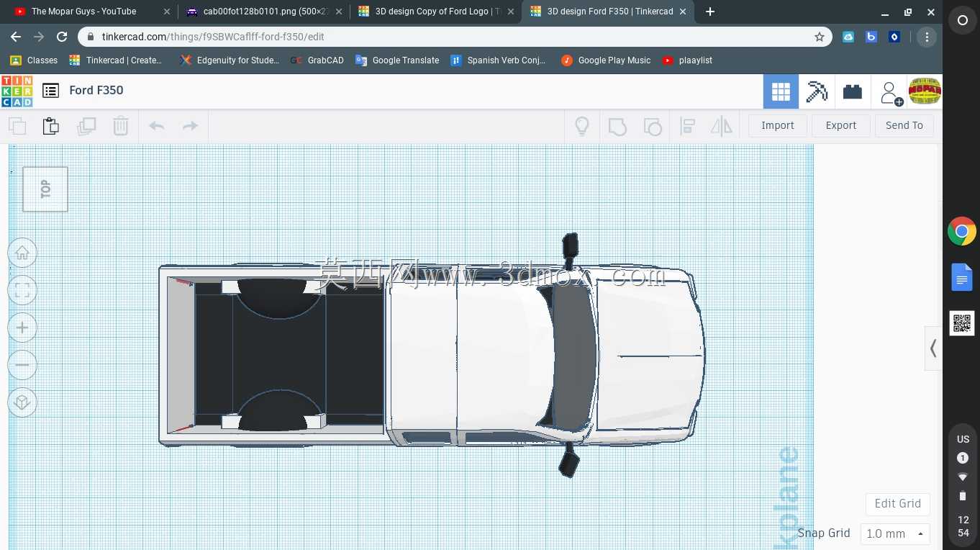
Task: Toggle orthographic perspective cube button
Action: tap(22, 402)
